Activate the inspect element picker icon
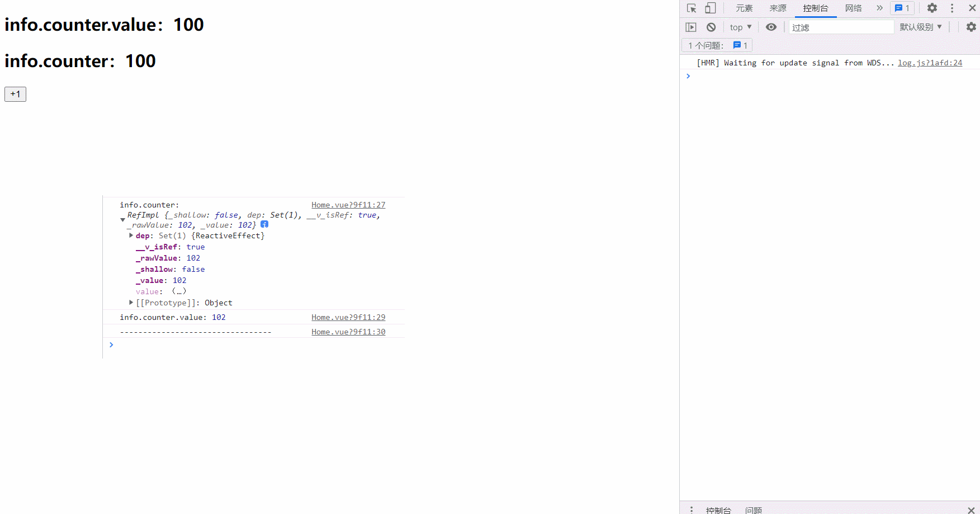Viewport: 980px width, 514px height. [692, 8]
